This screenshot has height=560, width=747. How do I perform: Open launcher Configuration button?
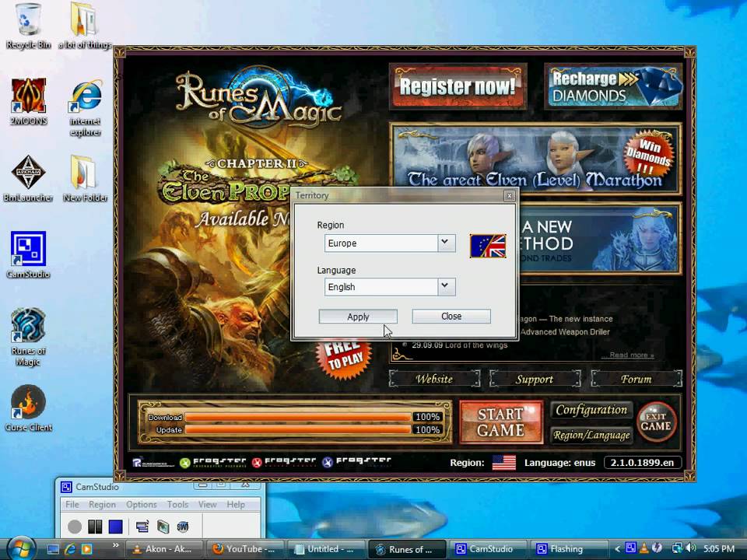591,410
